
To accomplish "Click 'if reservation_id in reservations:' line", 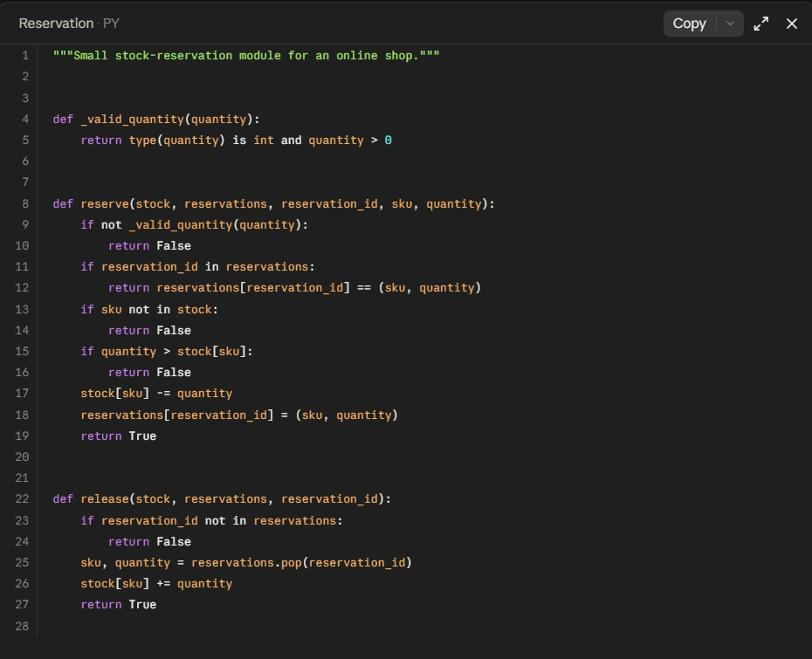I will coord(197,266).
